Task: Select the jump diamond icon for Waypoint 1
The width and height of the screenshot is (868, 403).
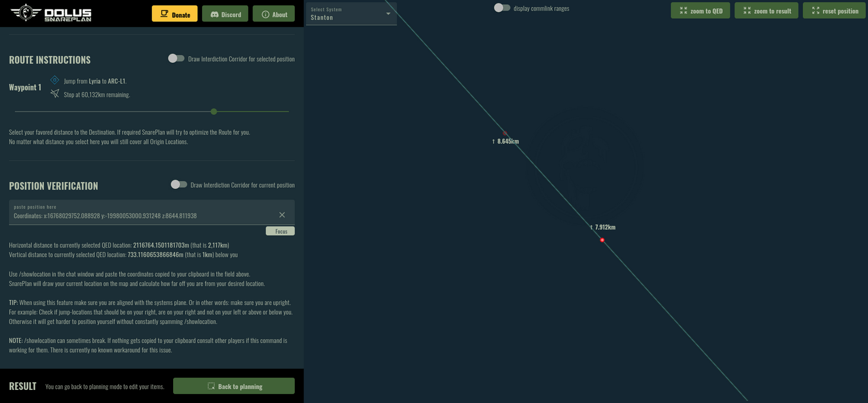Action: pyautogui.click(x=55, y=79)
